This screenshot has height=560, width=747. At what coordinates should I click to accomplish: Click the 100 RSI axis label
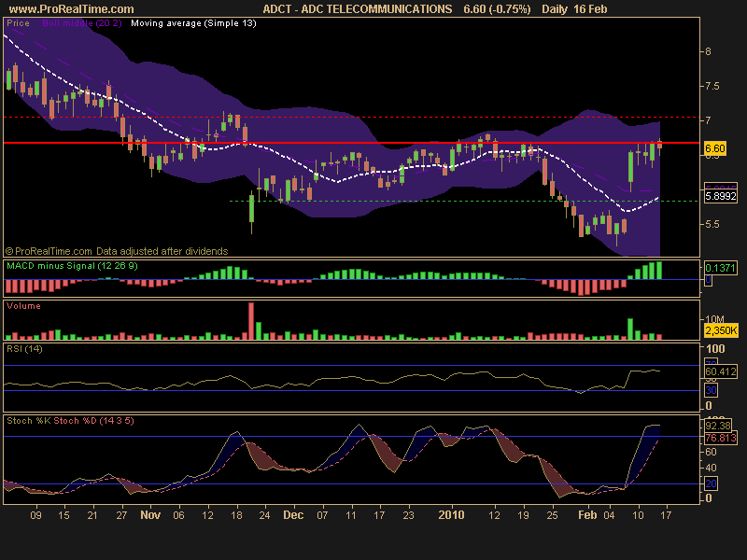tap(715, 348)
